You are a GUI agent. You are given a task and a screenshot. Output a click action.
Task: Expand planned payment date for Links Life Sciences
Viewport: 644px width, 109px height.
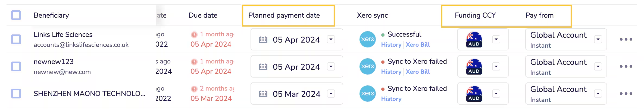point(331,39)
